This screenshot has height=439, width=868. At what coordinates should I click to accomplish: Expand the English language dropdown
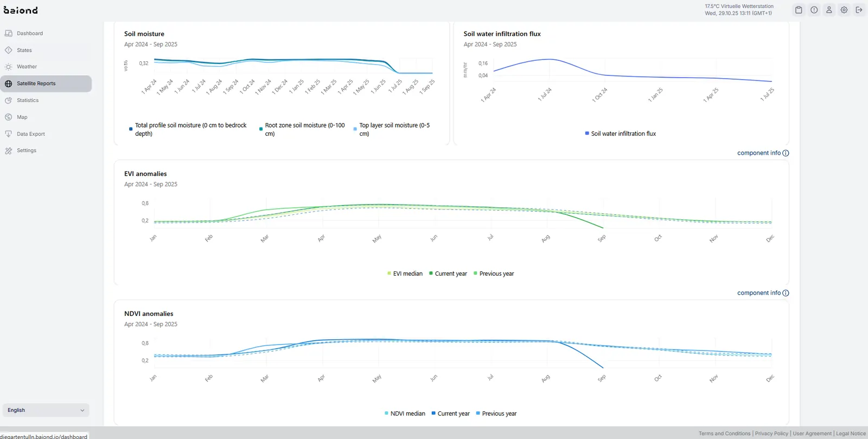[x=46, y=410]
